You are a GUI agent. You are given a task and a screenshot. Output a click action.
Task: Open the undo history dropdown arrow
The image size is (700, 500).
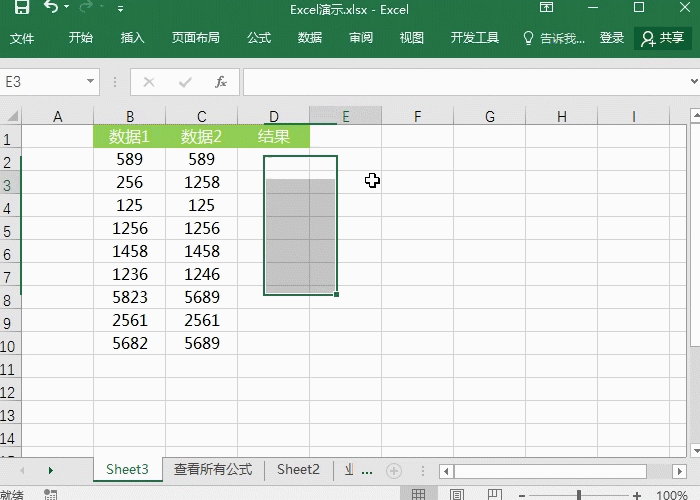point(67,7)
